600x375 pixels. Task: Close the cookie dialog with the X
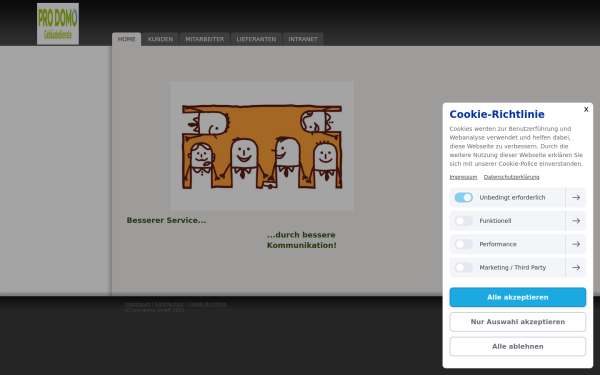click(586, 109)
